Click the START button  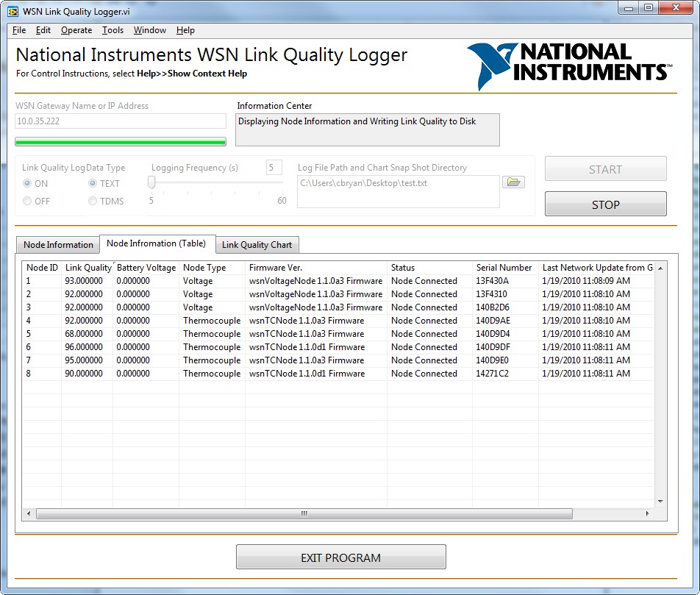pos(605,169)
